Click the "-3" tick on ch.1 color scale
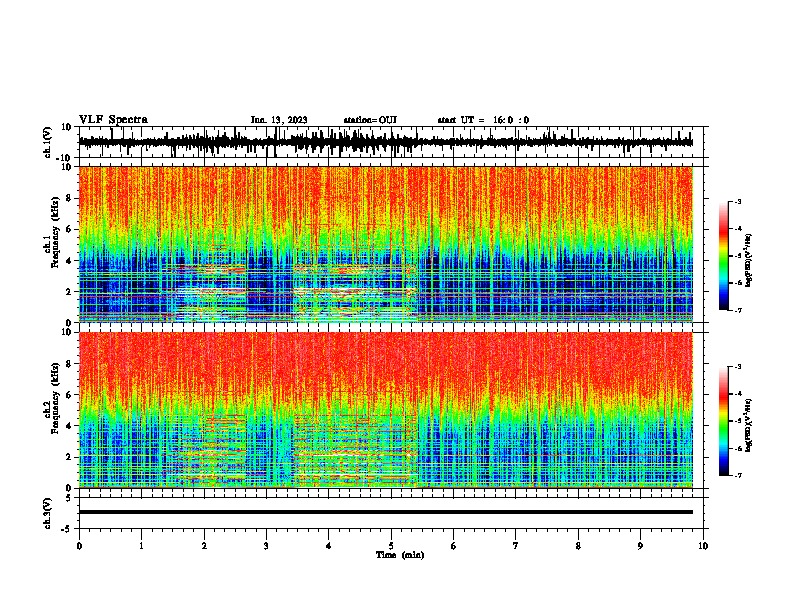The image size is (792, 612). click(738, 201)
